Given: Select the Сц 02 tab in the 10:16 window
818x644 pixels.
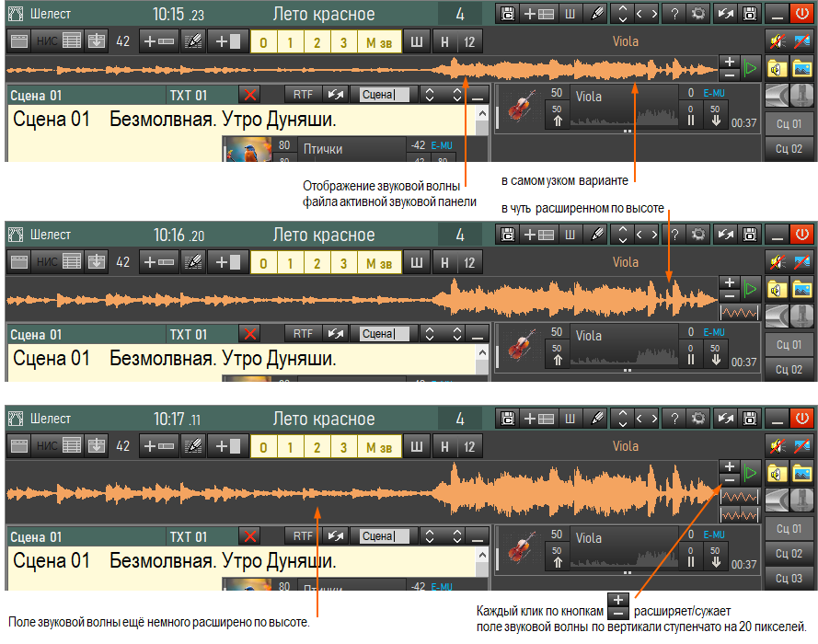Looking at the screenshot, I should (789, 369).
